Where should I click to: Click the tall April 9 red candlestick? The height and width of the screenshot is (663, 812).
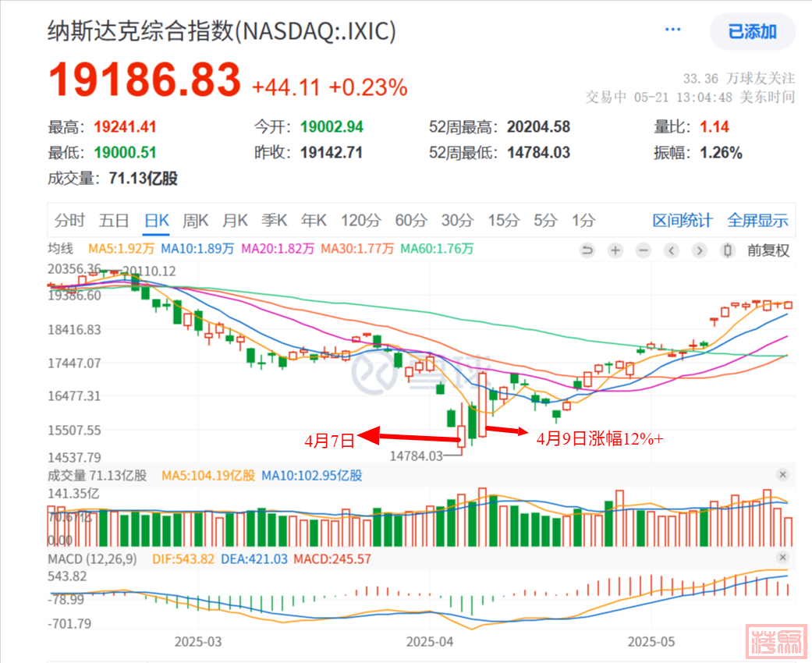483,405
